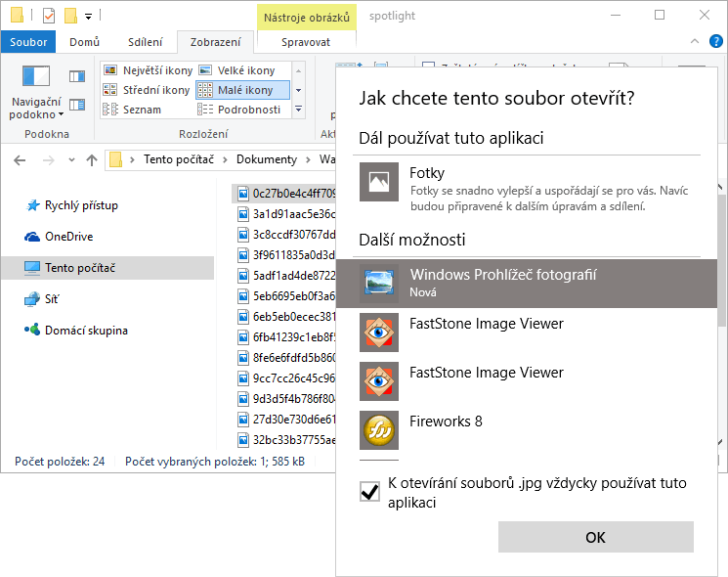
Task: Select Windows Prohlížeč fotografií icon
Action: [x=378, y=284]
